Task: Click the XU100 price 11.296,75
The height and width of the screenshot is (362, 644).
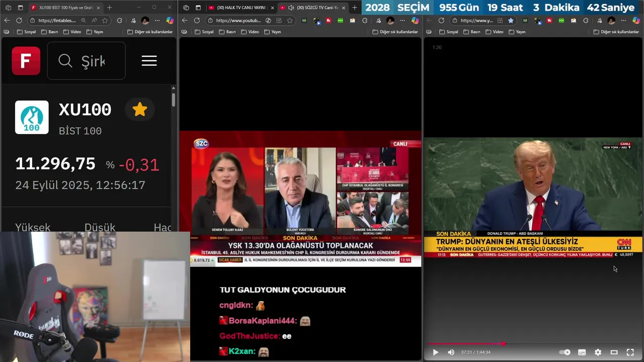Action: pyautogui.click(x=55, y=164)
